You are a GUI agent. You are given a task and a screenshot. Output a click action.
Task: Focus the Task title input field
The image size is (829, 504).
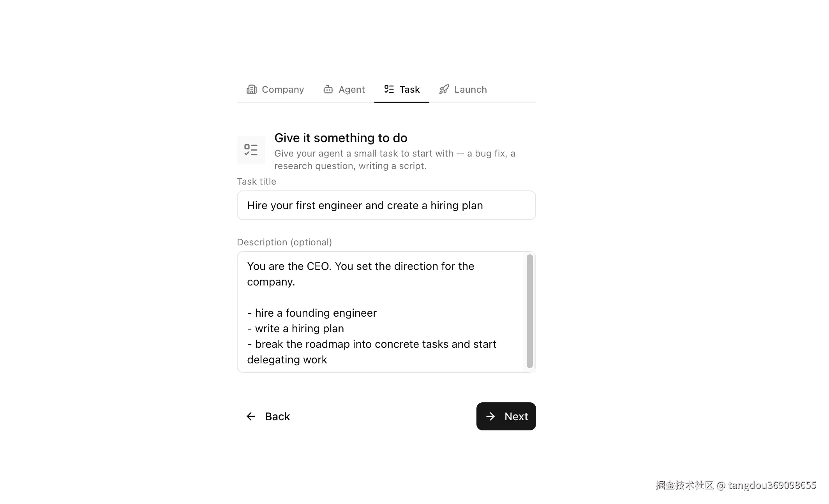[x=386, y=205]
